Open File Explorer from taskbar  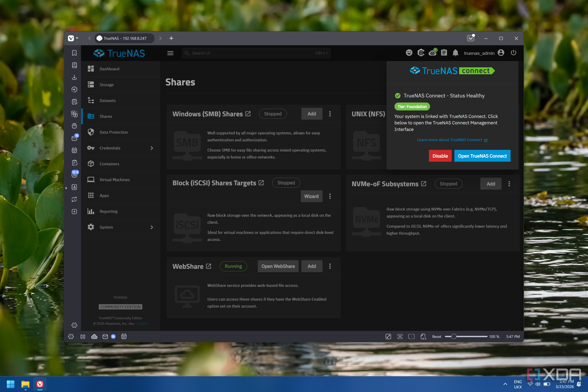click(25, 384)
